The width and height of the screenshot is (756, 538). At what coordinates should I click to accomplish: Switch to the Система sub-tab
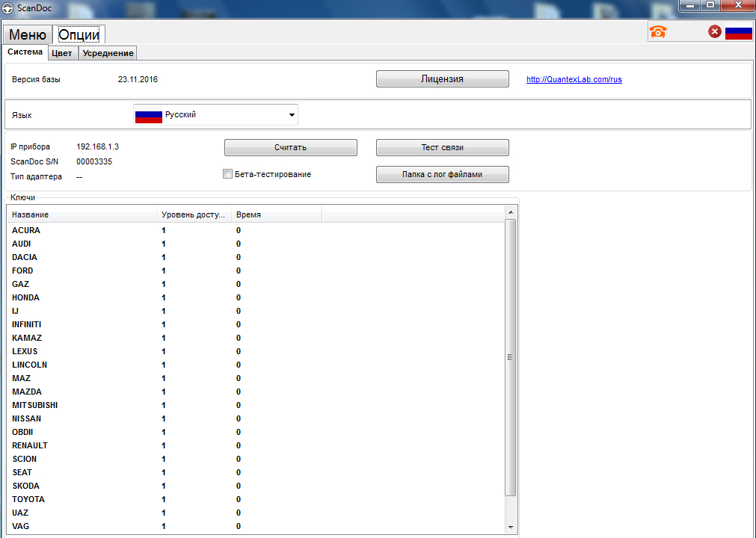[x=25, y=52]
